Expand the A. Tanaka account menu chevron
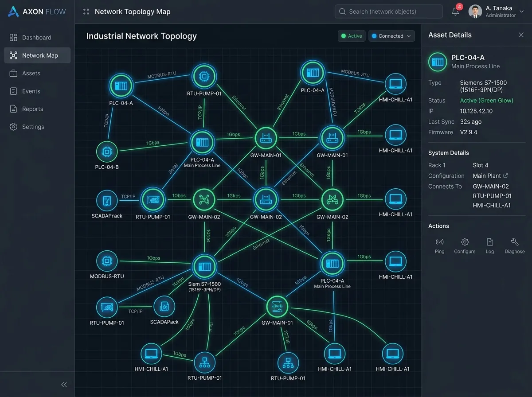The height and width of the screenshot is (397, 532). pyautogui.click(x=521, y=12)
